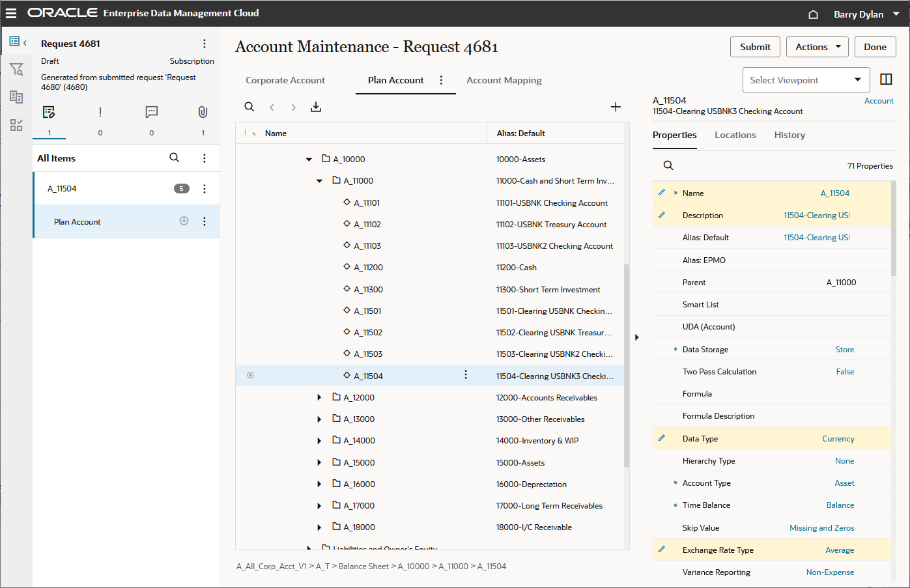Viewport: 910px width, 588px height.
Task: Click Store value for Data Storage
Action: 845,350
